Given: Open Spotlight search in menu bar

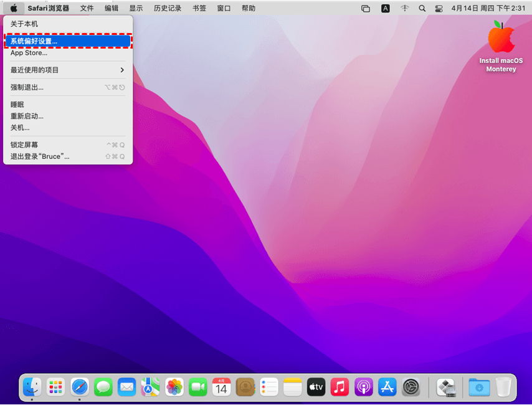Looking at the screenshot, I should point(422,9).
